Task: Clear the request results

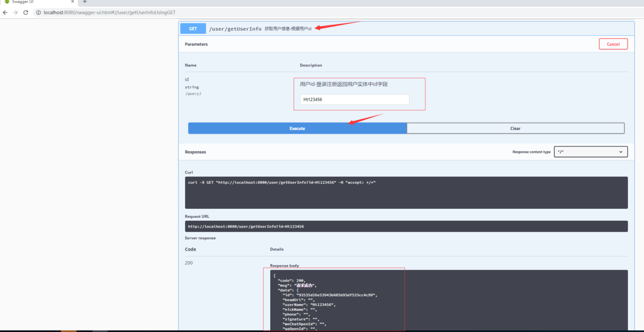Action: [x=515, y=128]
